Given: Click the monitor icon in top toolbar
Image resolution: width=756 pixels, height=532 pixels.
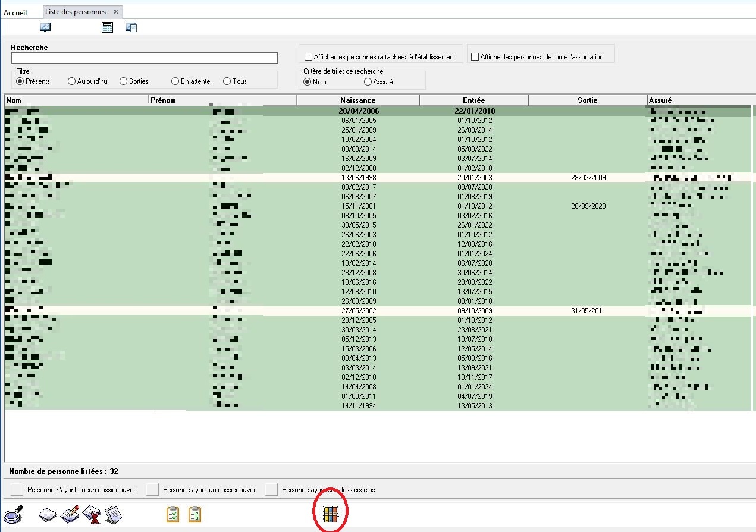Looking at the screenshot, I should pyautogui.click(x=45, y=27).
